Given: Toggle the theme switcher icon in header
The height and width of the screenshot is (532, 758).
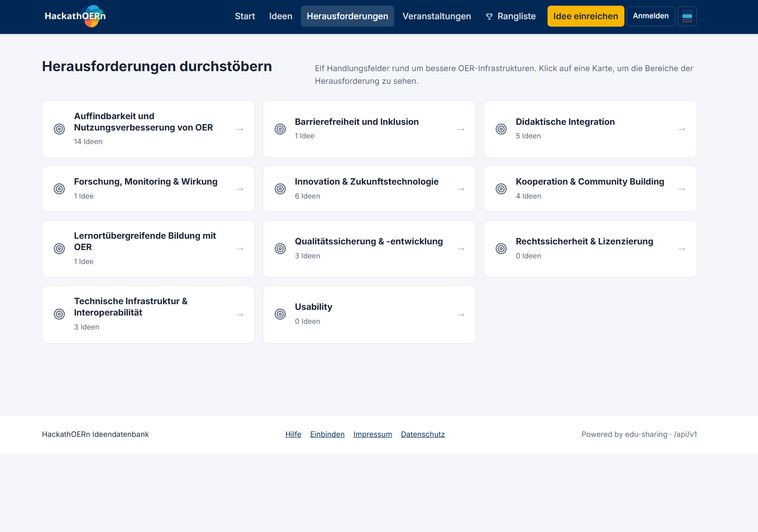Looking at the screenshot, I should click(687, 17).
